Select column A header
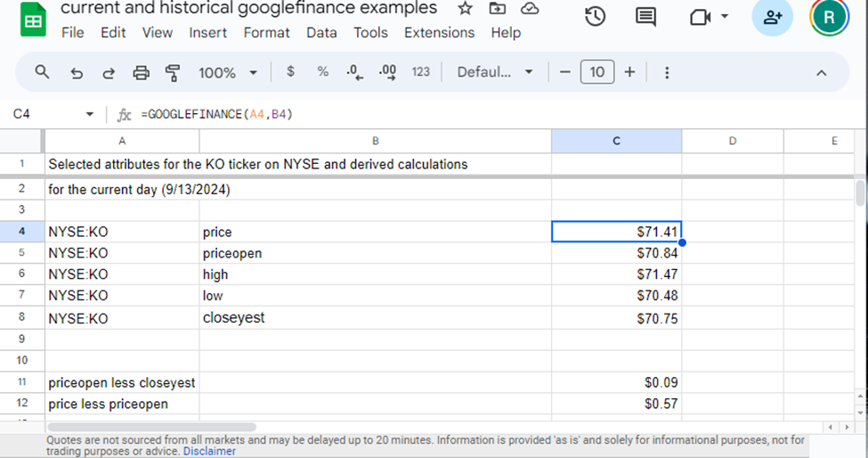Image resolution: width=868 pixels, height=458 pixels. (x=122, y=141)
